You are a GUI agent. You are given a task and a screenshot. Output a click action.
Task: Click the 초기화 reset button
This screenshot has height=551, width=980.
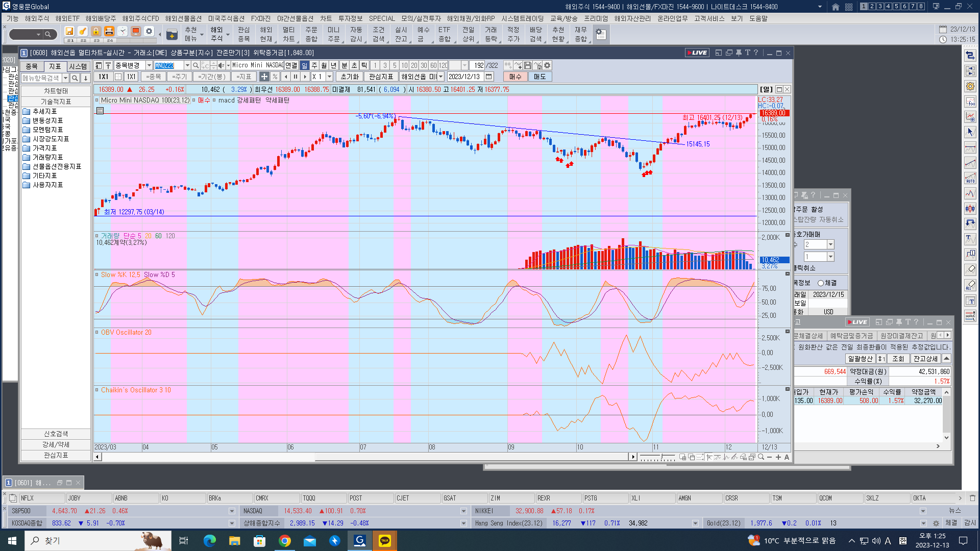click(x=350, y=77)
